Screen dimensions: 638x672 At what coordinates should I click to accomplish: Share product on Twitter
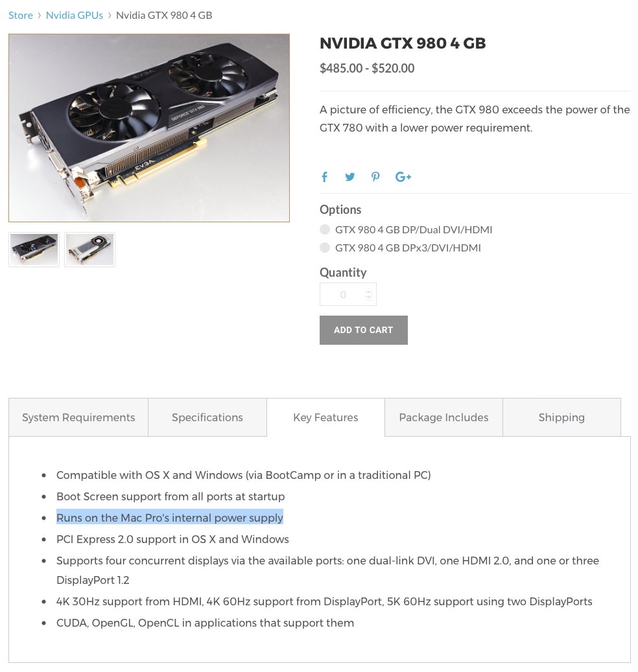(350, 177)
